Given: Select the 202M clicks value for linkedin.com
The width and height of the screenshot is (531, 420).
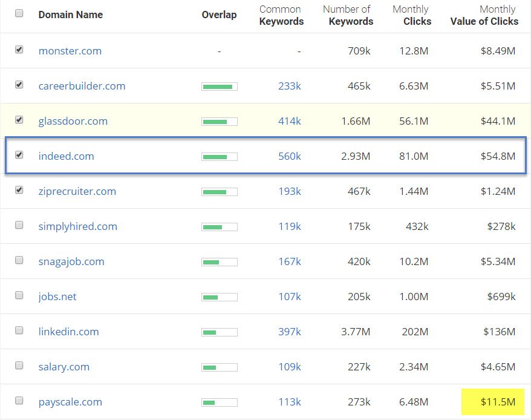Looking at the screenshot, I should tap(415, 332).
